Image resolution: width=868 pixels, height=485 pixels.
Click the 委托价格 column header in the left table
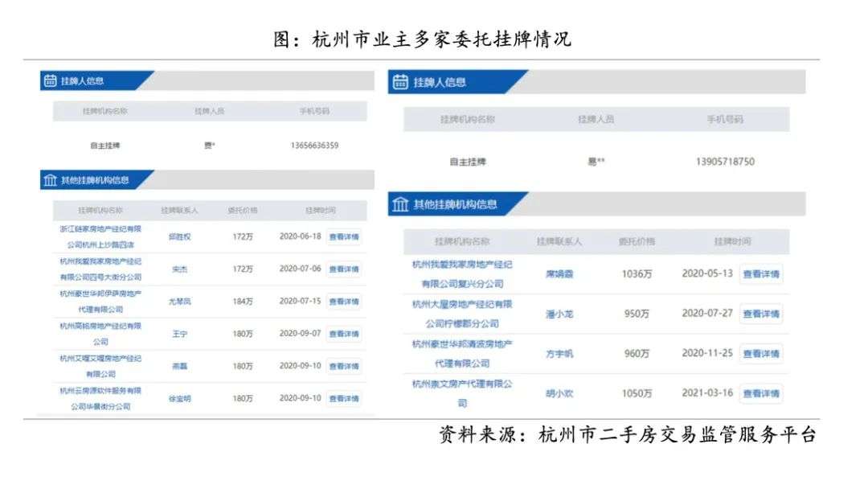pyautogui.click(x=243, y=210)
